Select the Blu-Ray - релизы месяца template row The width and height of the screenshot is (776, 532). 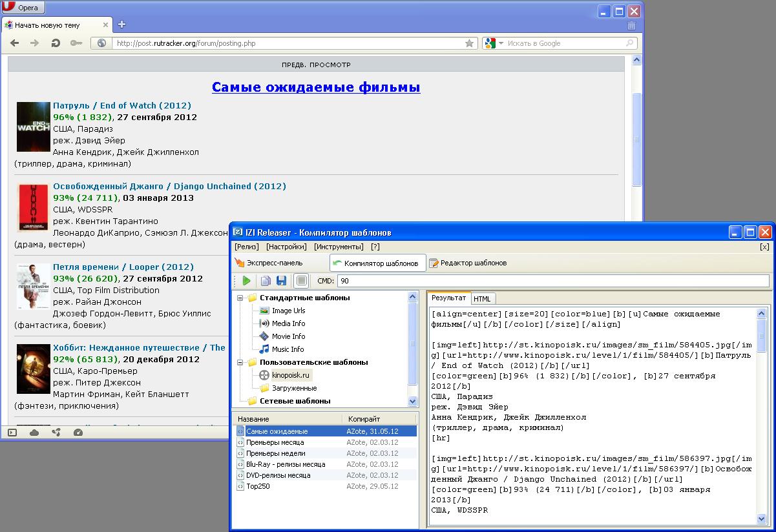click(326, 464)
